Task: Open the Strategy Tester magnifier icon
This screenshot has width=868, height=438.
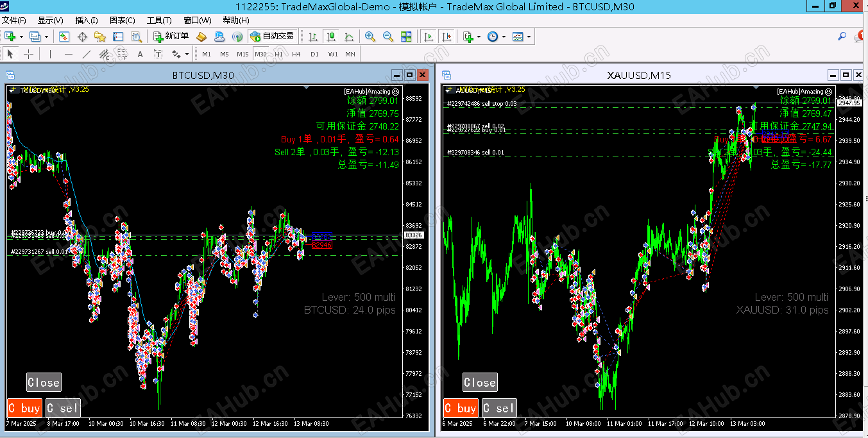Action: 136,37
